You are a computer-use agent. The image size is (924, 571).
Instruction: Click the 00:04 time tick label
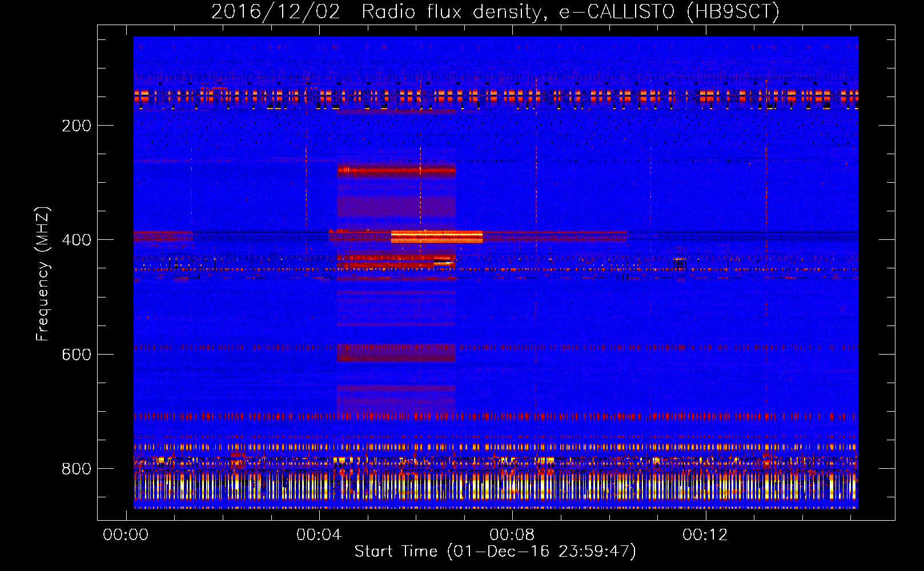point(319,534)
